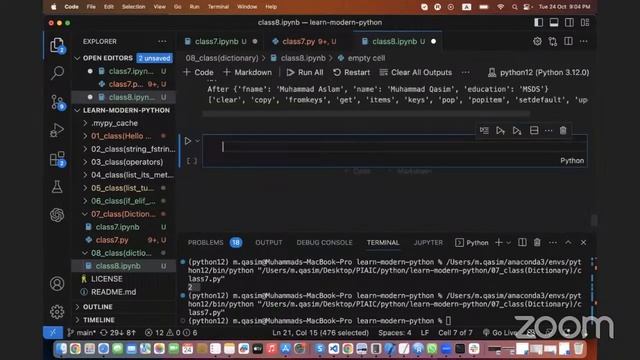Open notebook settings gear icon
Screen dimensions: 640x360
point(537,41)
